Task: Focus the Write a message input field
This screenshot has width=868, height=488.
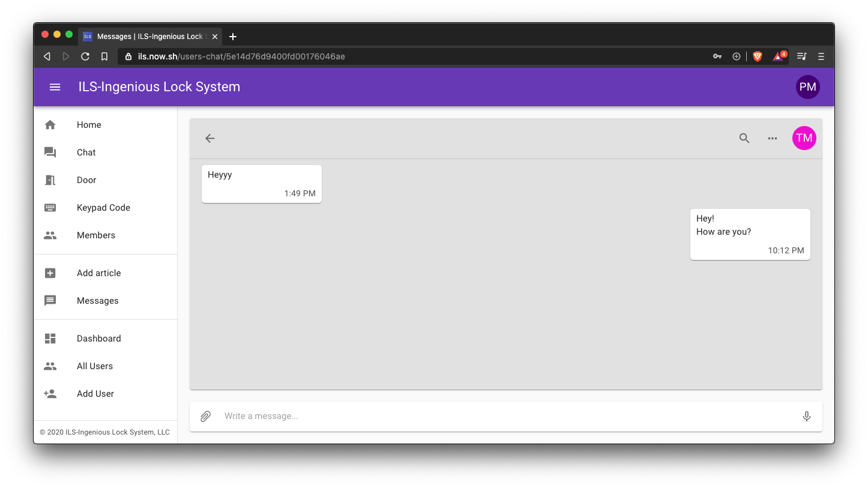Action: (x=504, y=416)
